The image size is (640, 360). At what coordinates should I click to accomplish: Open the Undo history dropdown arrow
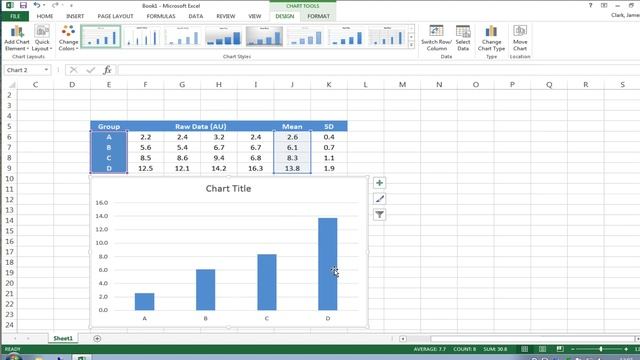(x=44, y=5)
